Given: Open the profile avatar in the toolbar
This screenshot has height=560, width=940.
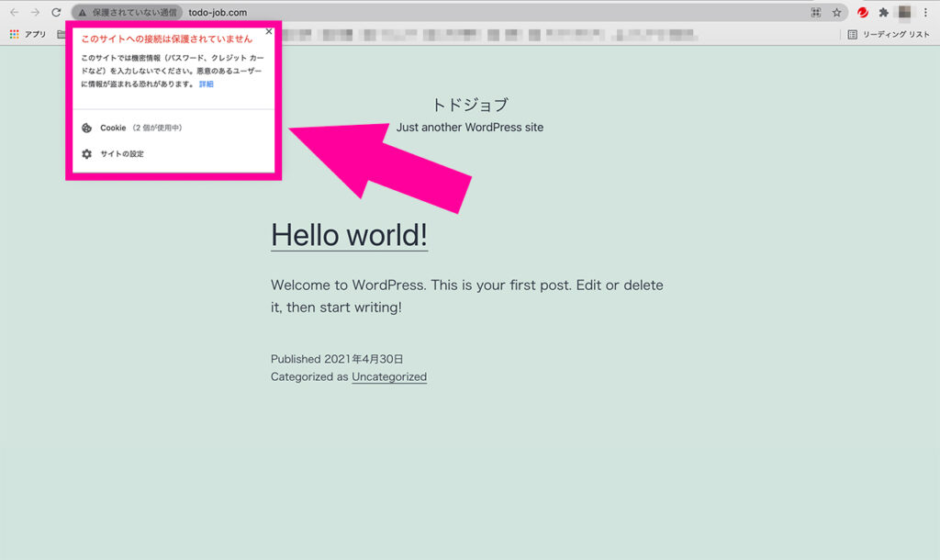Looking at the screenshot, I should pyautogui.click(x=904, y=12).
